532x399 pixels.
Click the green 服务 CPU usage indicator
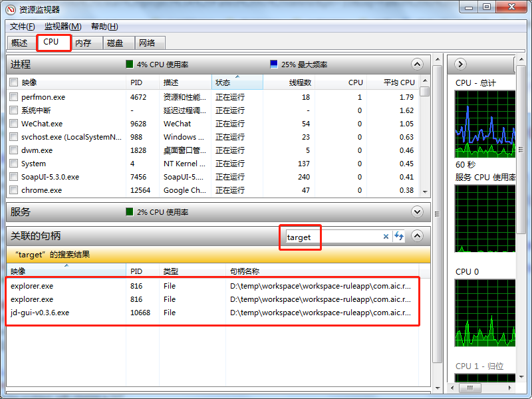[x=128, y=211]
